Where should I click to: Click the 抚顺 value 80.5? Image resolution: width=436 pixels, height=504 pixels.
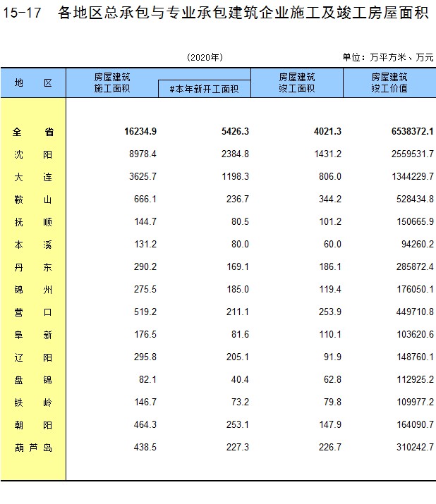tap(240, 221)
